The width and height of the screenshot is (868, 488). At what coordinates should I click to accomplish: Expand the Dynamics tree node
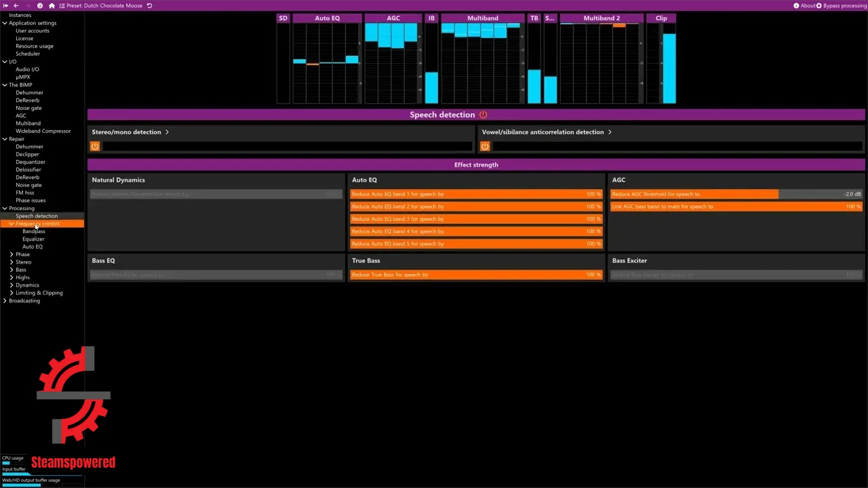tap(12, 285)
